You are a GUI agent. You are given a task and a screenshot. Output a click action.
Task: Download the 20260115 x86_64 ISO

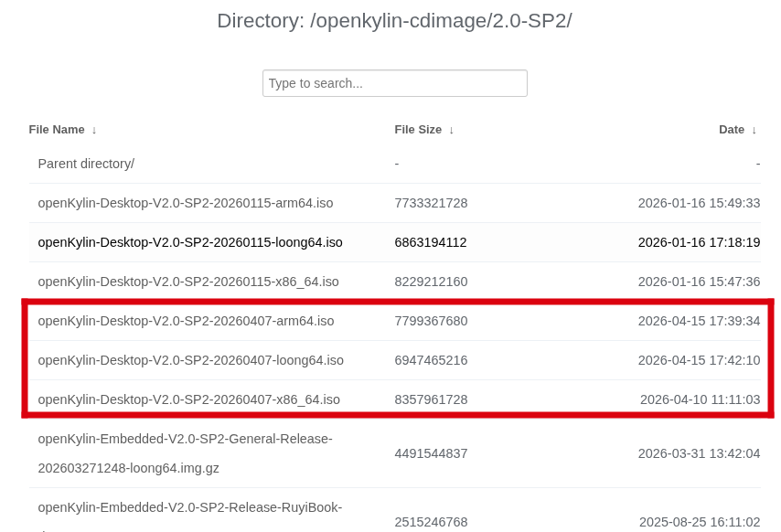pyautogui.click(x=188, y=282)
